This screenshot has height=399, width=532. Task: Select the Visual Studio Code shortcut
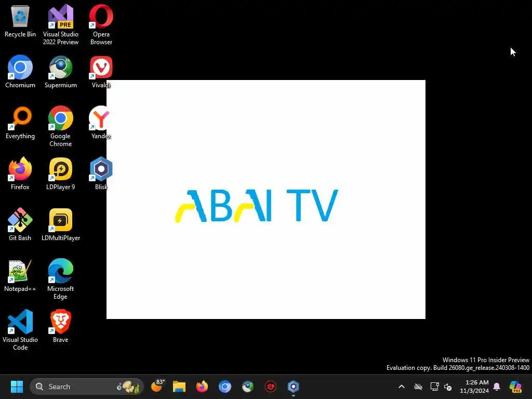[20, 330]
